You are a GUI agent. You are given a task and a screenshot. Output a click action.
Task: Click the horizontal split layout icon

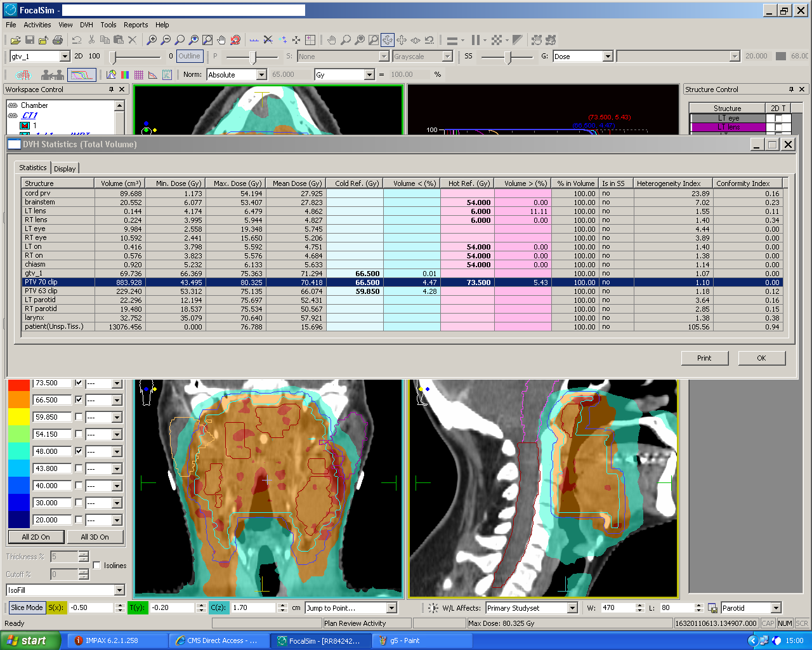point(452,40)
